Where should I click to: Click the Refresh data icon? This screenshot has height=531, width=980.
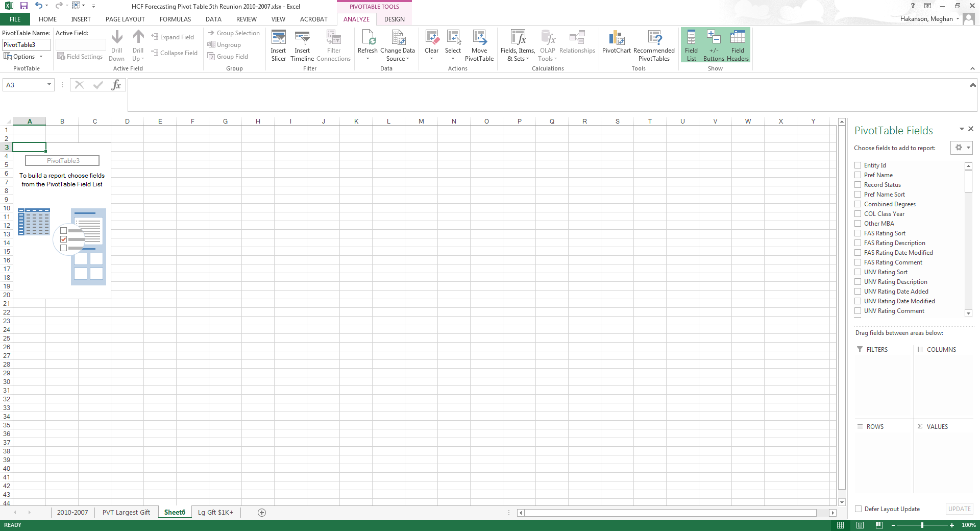coord(367,39)
